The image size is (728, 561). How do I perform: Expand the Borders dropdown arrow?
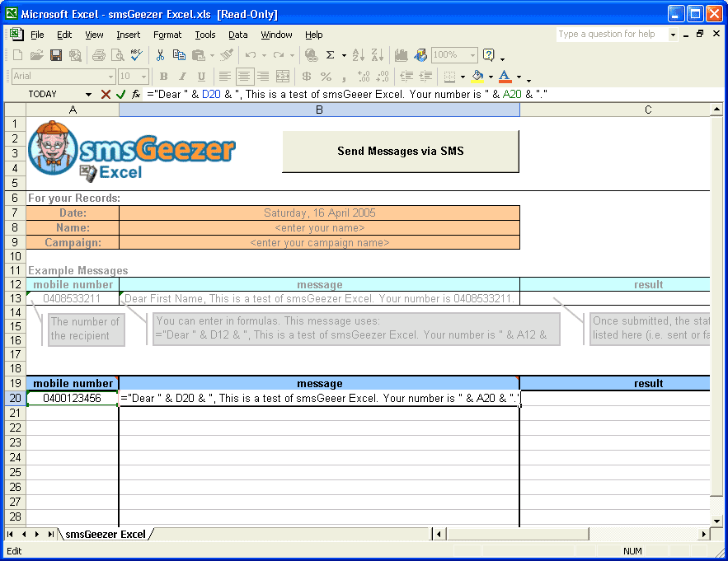pos(463,77)
